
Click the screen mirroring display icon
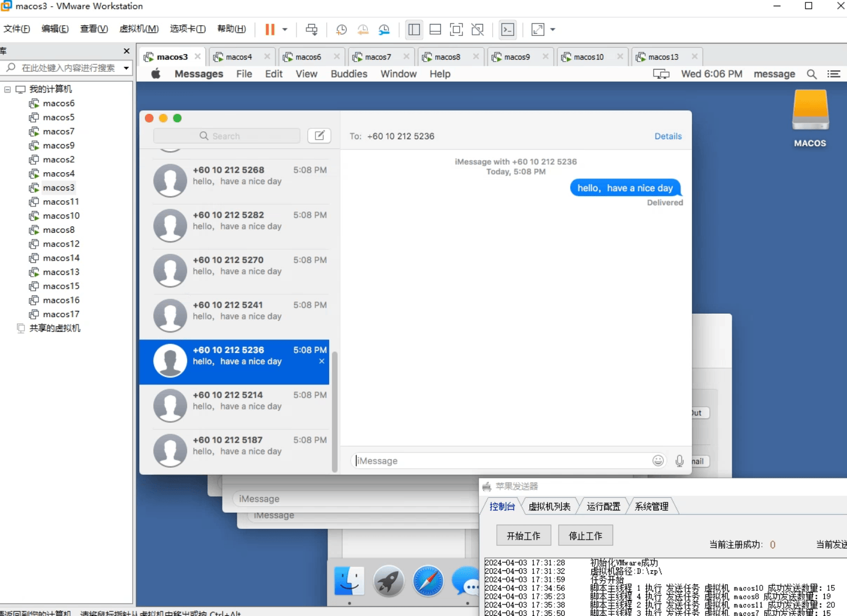tap(661, 74)
